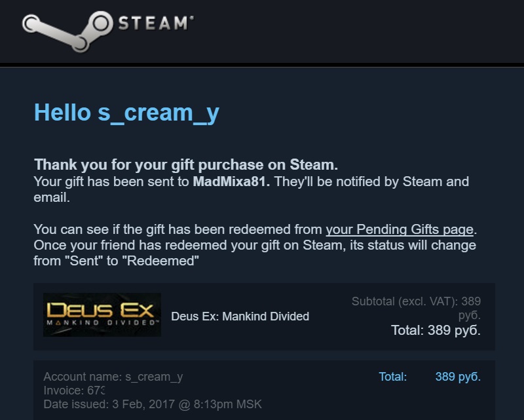Click the Date issued line
The height and width of the screenshot is (420, 524).
[x=153, y=405]
